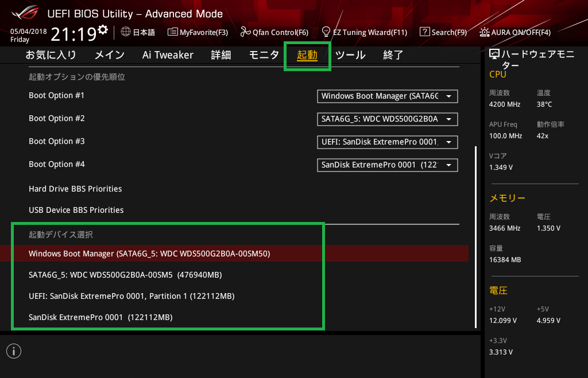Switch to the お気に入り tab
This screenshot has width=588, height=378.
pyautogui.click(x=51, y=55)
